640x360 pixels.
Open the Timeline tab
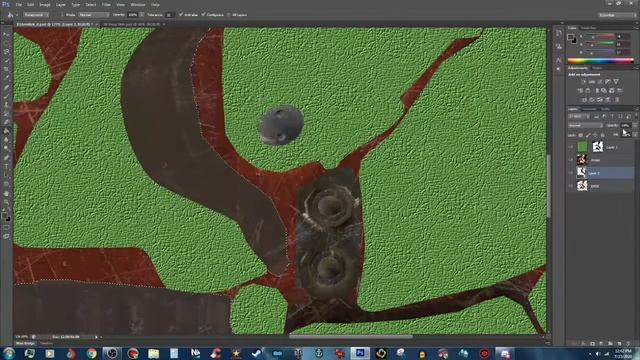46,344
